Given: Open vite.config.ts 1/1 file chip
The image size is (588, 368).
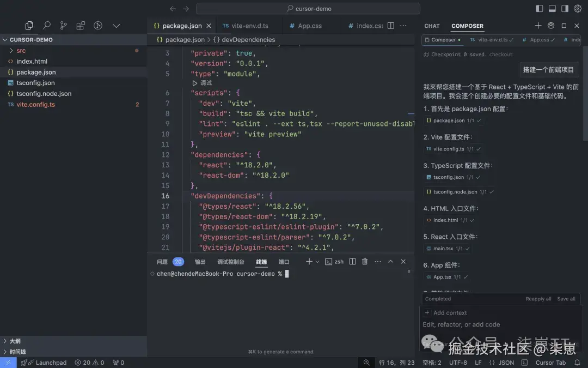Looking at the screenshot, I should [x=454, y=149].
